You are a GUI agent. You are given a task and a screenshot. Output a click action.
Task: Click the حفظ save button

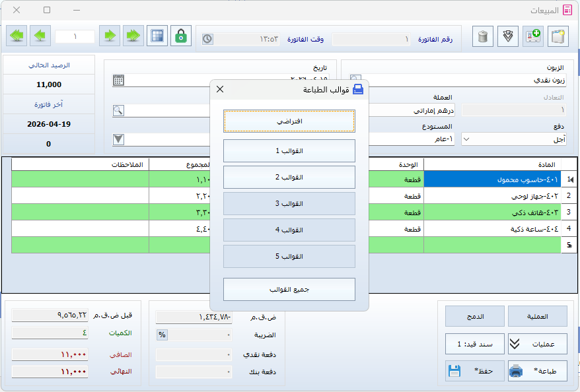tap(473, 371)
